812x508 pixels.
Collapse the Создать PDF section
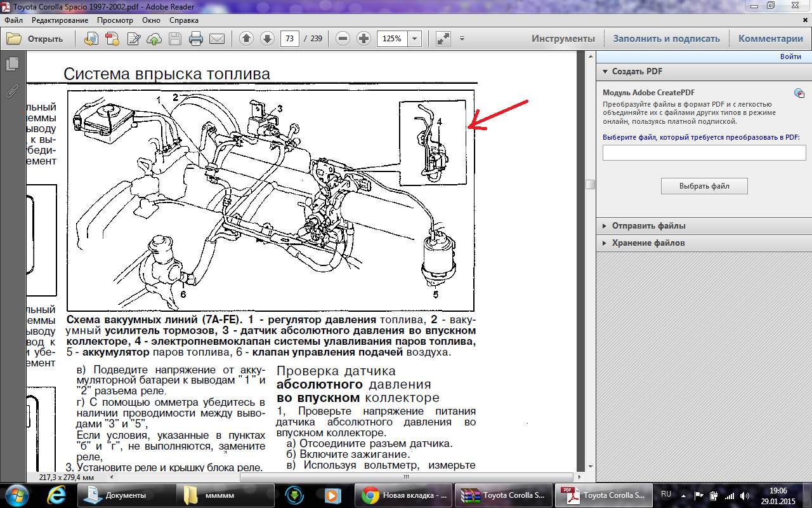coord(605,72)
